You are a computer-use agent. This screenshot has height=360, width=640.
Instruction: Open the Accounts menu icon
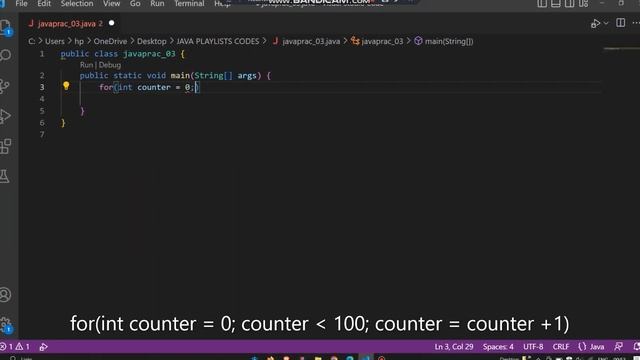(x=5, y=295)
